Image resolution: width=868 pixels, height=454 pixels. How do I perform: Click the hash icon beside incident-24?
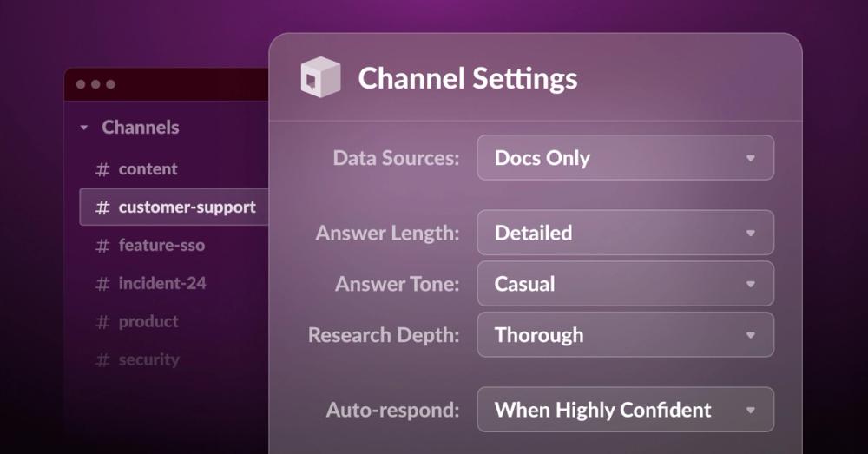[102, 284]
